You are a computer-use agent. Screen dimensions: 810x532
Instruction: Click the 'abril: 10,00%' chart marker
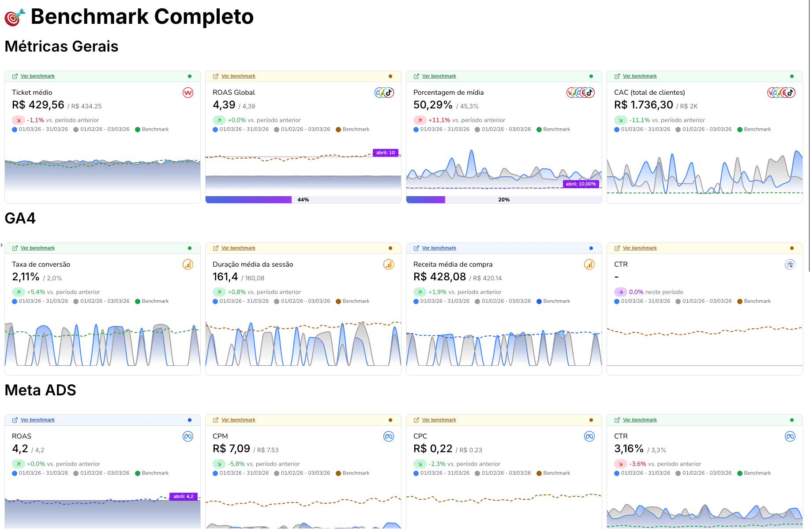click(581, 184)
